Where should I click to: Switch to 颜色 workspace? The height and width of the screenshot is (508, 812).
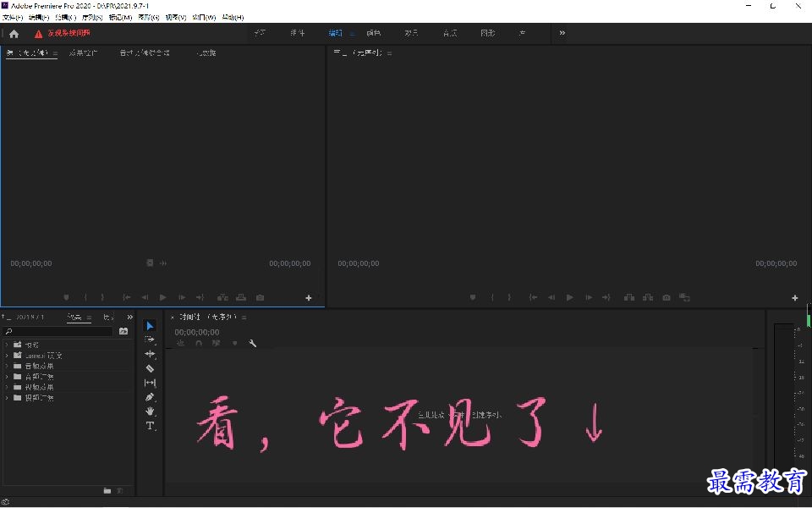373,33
